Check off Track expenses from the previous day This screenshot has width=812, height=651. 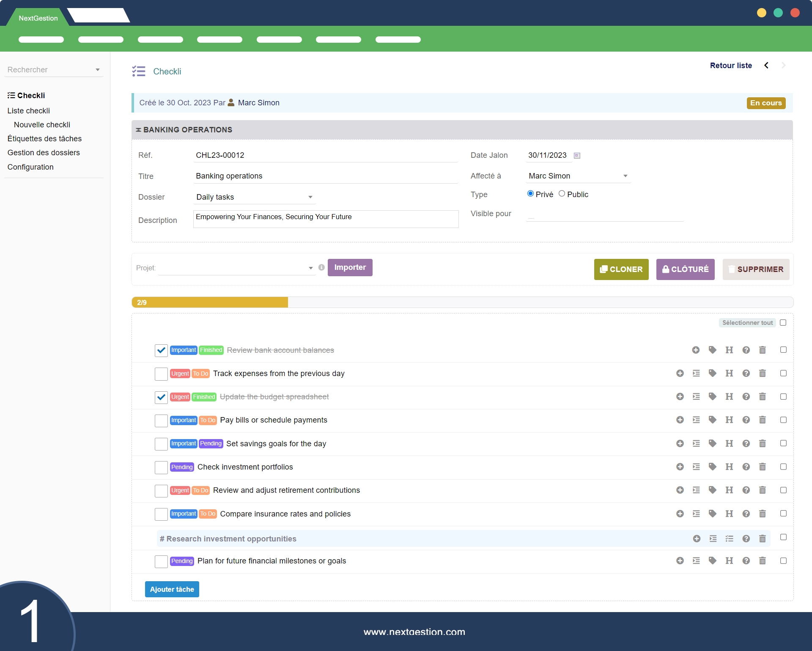pos(161,374)
